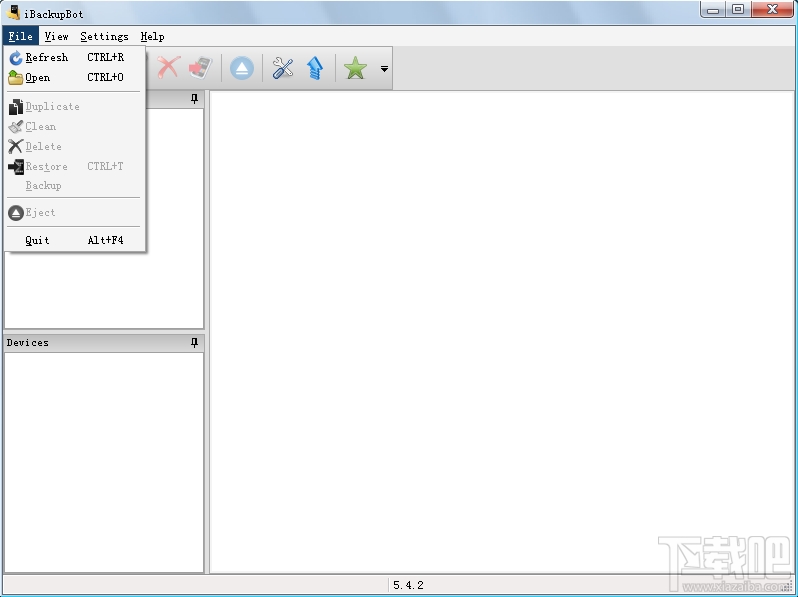Click the blue Eject toolbar icon
Viewport: 798px width, 597px height.
[242, 68]
